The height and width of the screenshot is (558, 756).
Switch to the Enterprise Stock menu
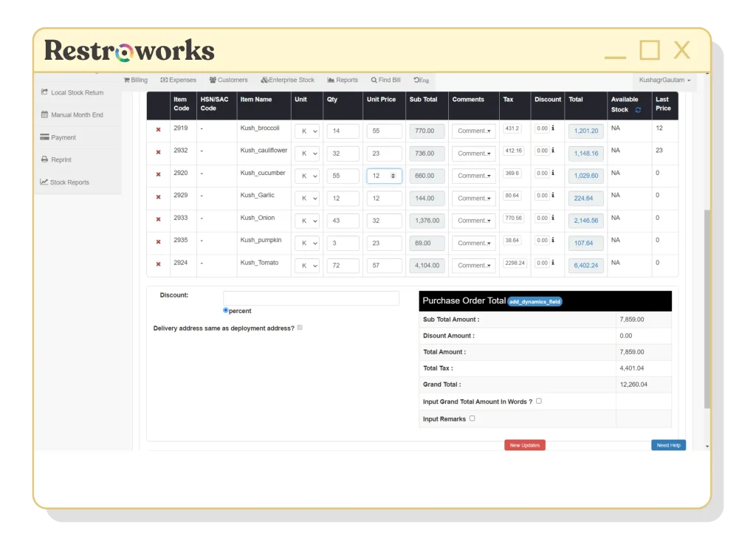click(x=287, y=80)
